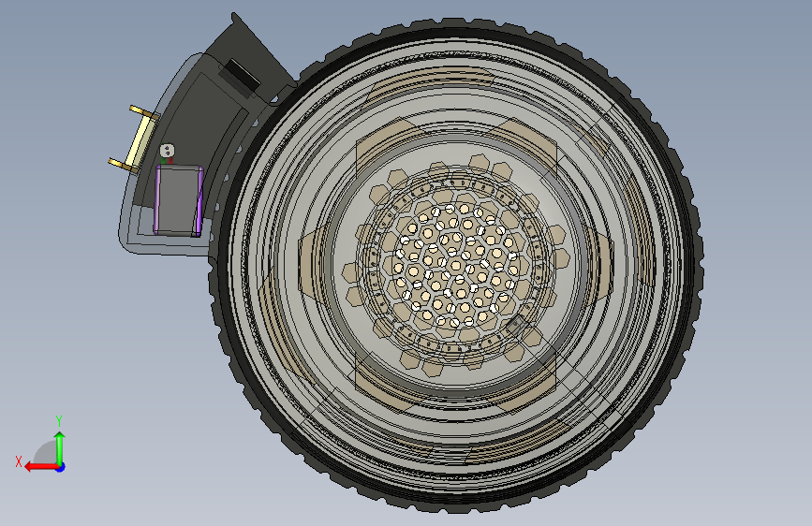The width and height of the screenshot is (812, 526).
Task: Click the blue Z axis dot at triad origin
Action: pyautogui.click(x=61, y=467)
